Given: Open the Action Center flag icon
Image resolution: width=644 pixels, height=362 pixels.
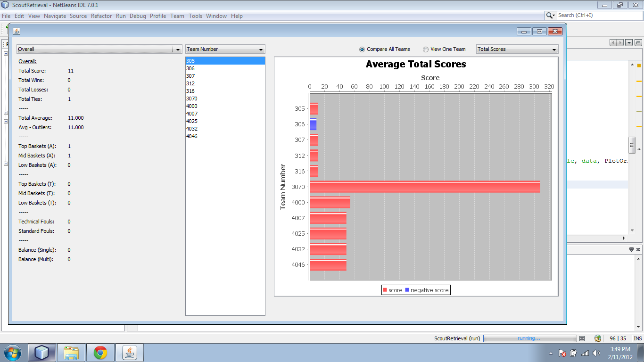Looking at the screenshot, I should click(x=562, y=353).
